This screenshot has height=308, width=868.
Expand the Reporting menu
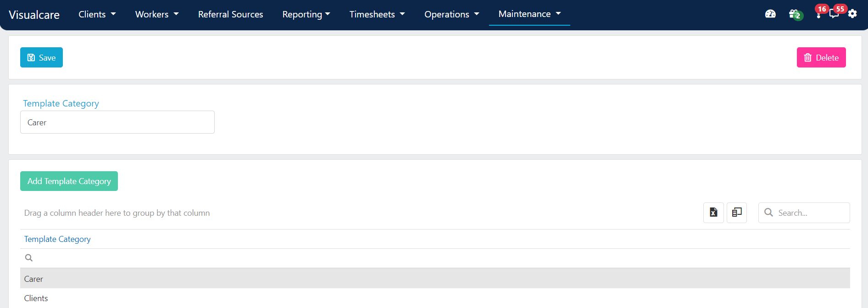(x=306, y=14)
